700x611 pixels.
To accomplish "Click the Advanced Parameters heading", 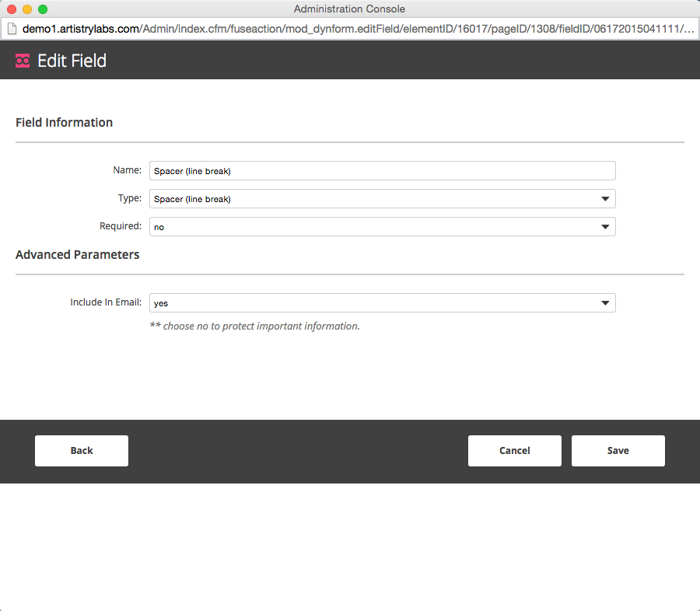I will pyautogui.click(x=78, y=254).
